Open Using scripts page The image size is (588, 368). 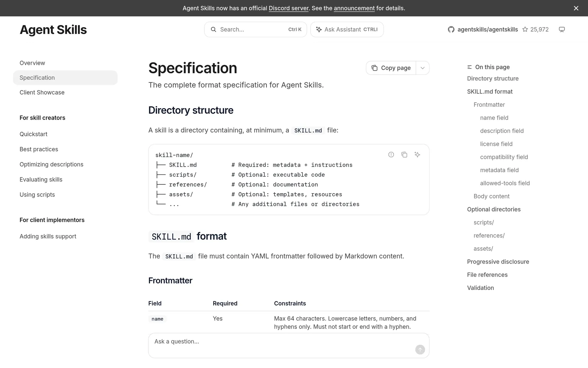pos(37,194)
